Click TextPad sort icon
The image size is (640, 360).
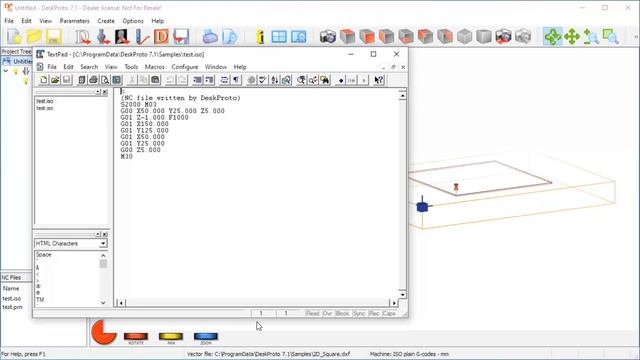pos(275,80)
